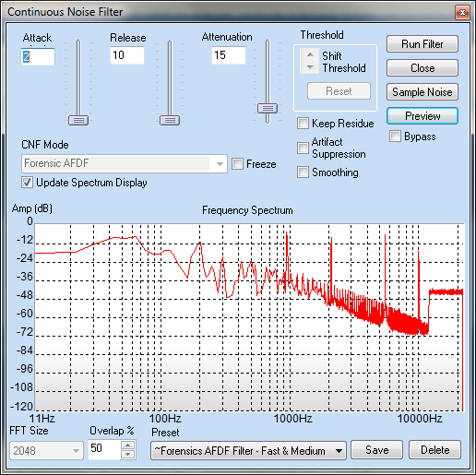Delete the selected preset
Screen dimensions: 476x475
(434, 450)
